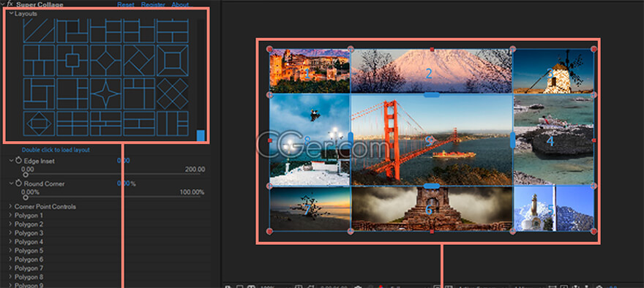The width and height of the screenshot is (644, 288).
Task: Expand the Polygon 4 group
Action: click(11, 242)
